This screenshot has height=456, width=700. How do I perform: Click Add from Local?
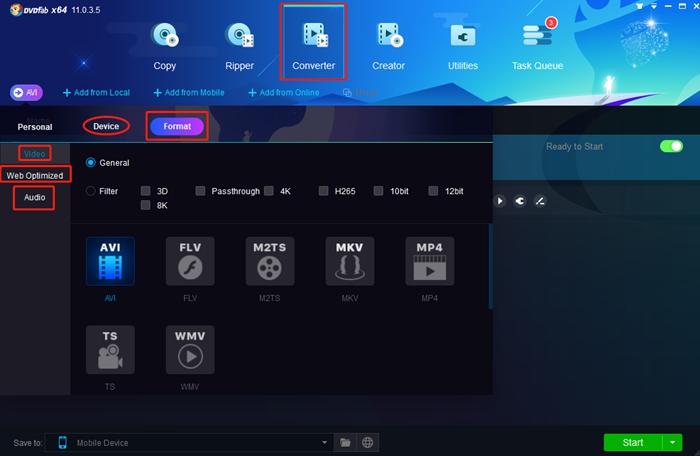pyautogui.click(x=97, y=93)
